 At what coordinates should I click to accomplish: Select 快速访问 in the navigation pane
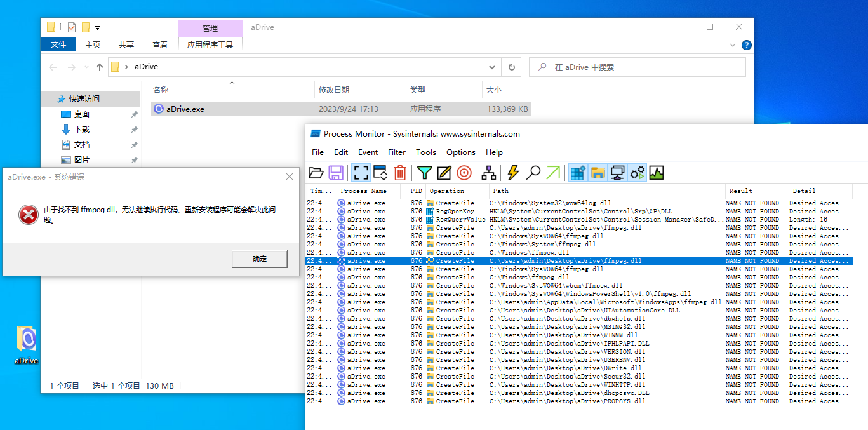click(x=90, y=99)
